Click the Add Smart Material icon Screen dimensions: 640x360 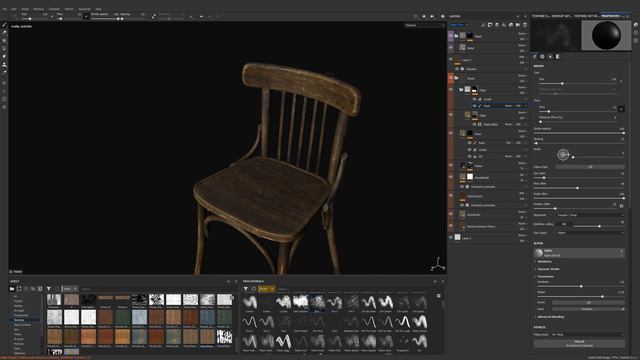tap(511, 25)
